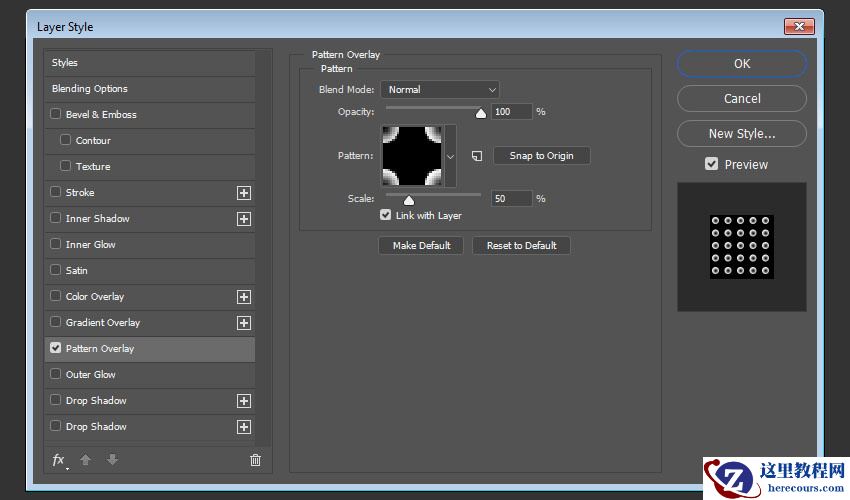Add another Stroke effect with plus icon

(x=244, y=193)
